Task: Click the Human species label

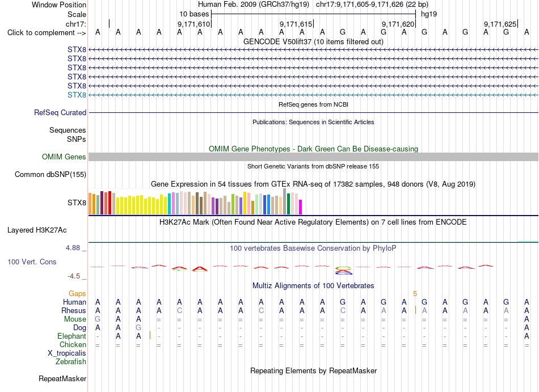Action: pyautogui.click(x=74, y=302)
